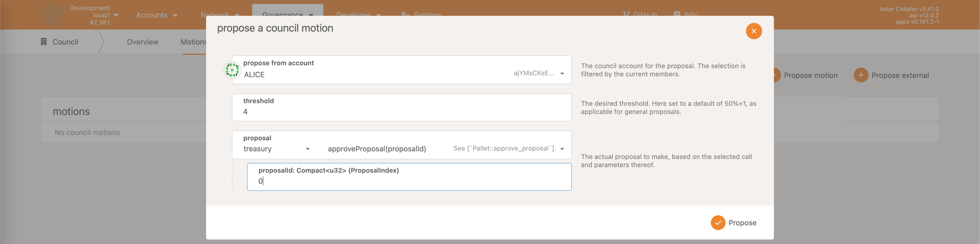This screenshot has height=244, width=980.
Task: Close the propose council motion dialog
Action: click(x=753, y=31)
